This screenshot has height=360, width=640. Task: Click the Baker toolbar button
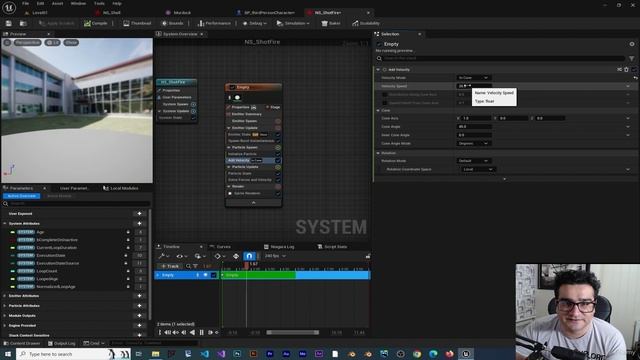(331, 23)
